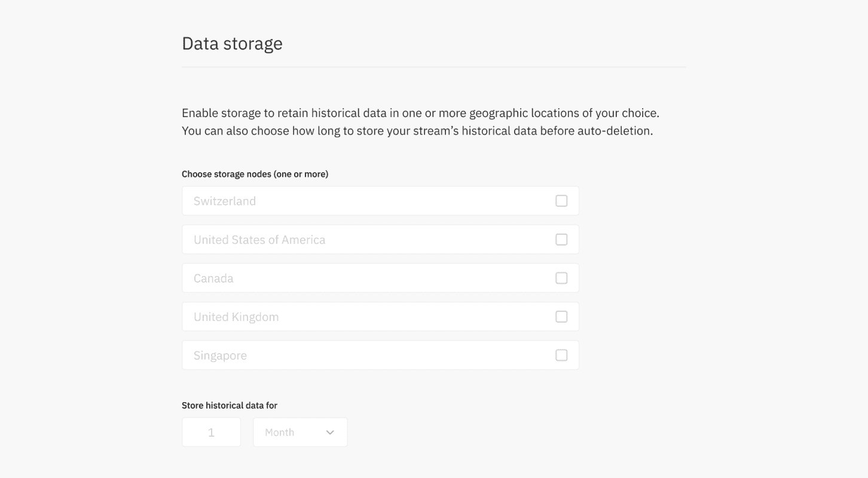Click the chevron on the Month selector

coord(330,431)
